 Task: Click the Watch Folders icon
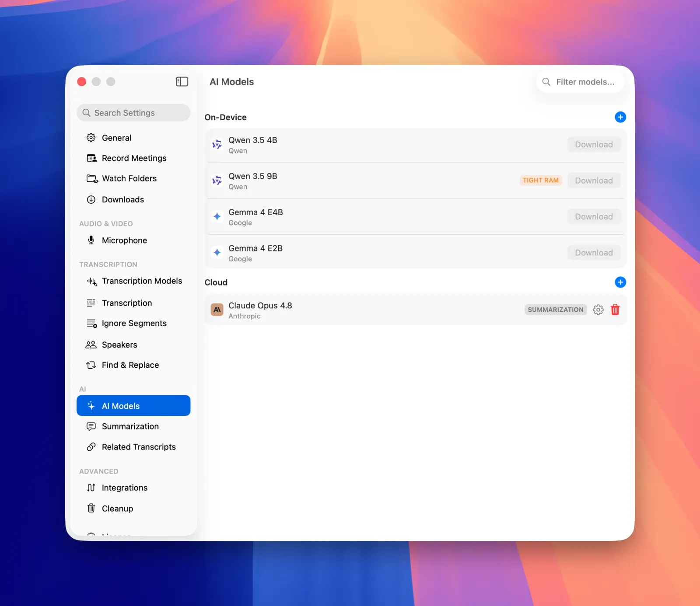coord(92,178)
